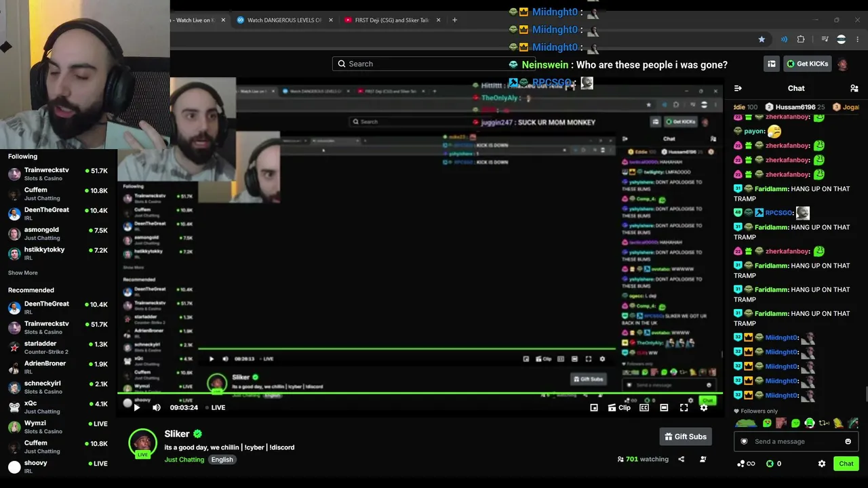Open the viewer list icon beside share
The height and width of the screenshot is (488, 868).
point(703,459)
